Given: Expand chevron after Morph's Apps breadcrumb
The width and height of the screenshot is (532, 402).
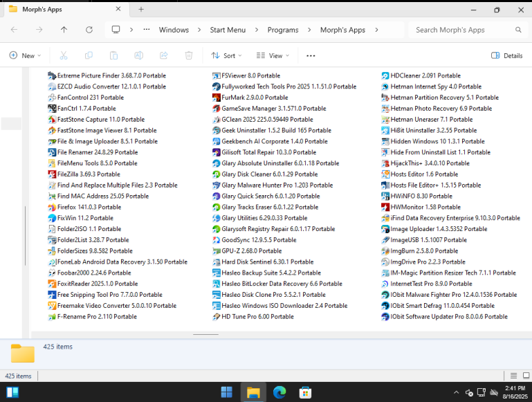Looking at the screenshot, I should coord(376,30).
